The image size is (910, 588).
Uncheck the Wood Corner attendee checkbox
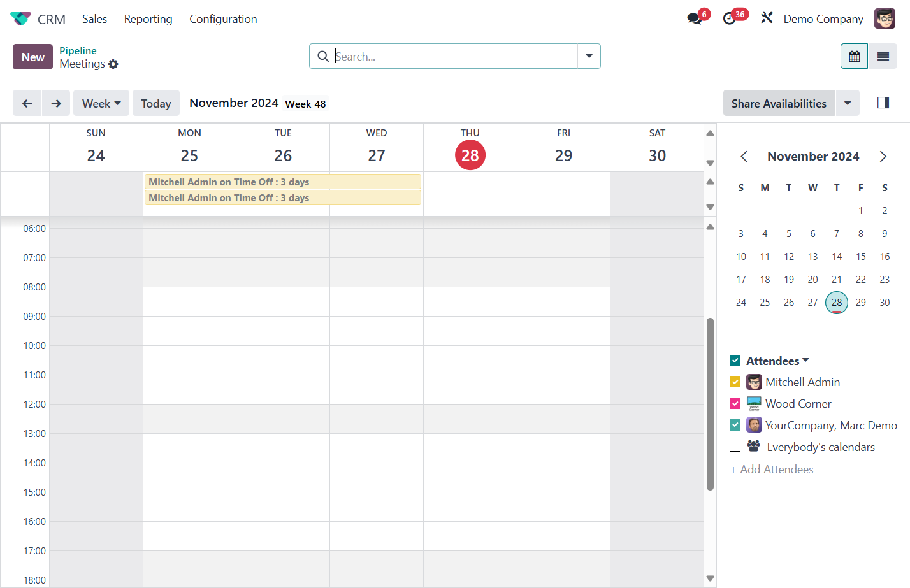pyautogui.click(x=735, y=404)
